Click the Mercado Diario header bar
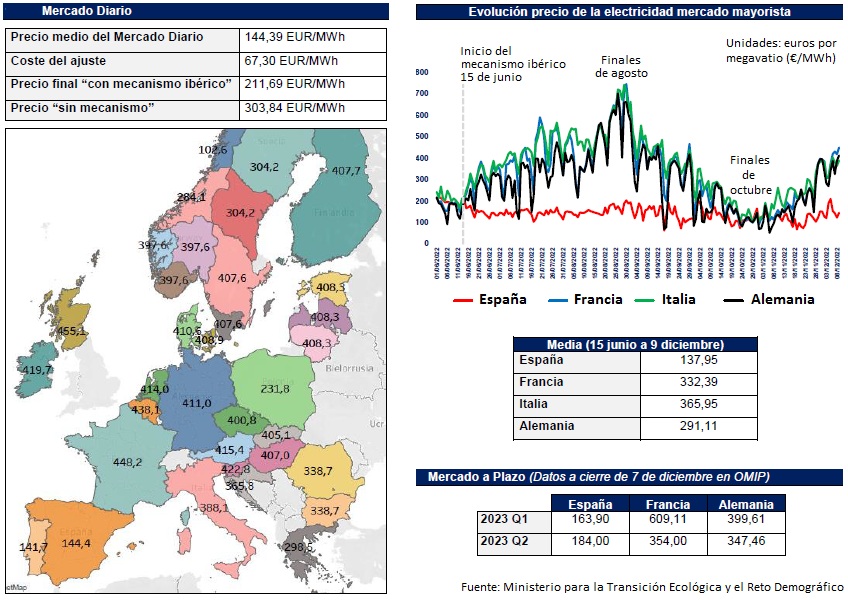The image size is (848, 600). pyautogui.click(x=197, y=12)
